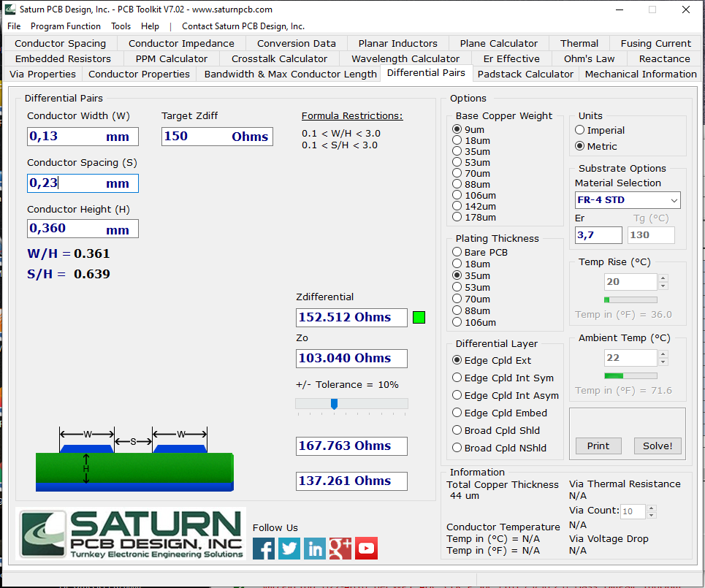Open the YouTube icon under Follow Us
705x588 pixels.
point(367,549)
